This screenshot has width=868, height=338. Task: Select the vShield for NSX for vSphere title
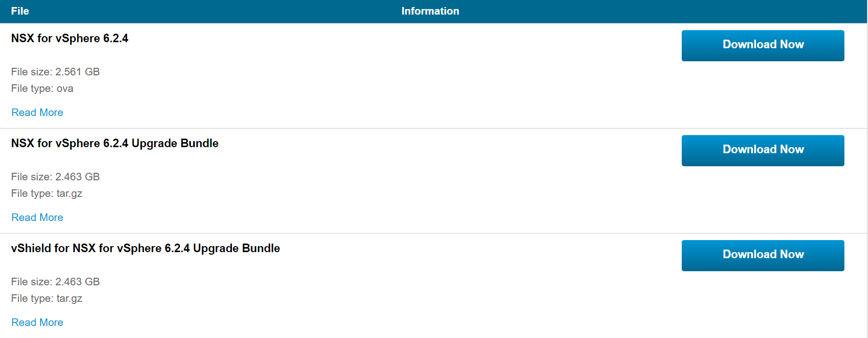pyautogui.click(x=145, y=249)
